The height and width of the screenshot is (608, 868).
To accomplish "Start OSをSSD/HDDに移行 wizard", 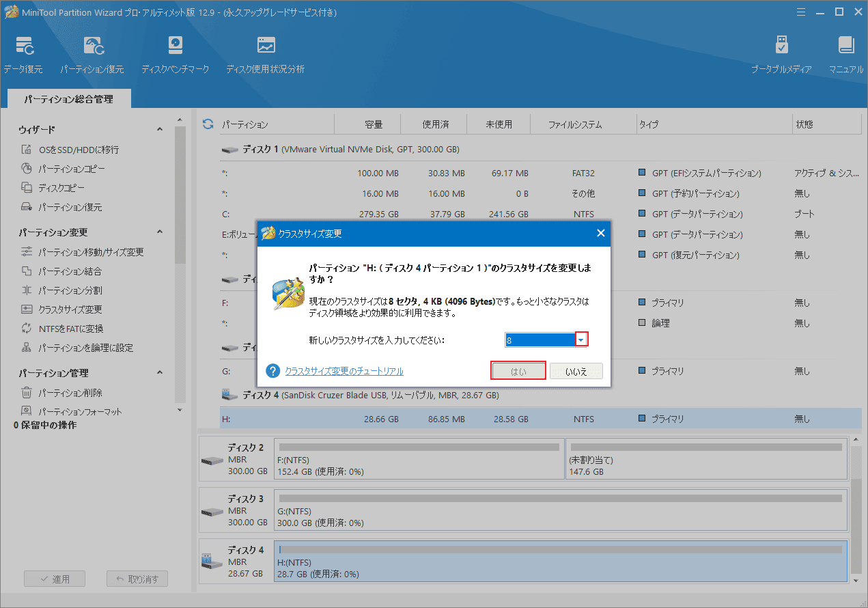I will tap(70, 150).
